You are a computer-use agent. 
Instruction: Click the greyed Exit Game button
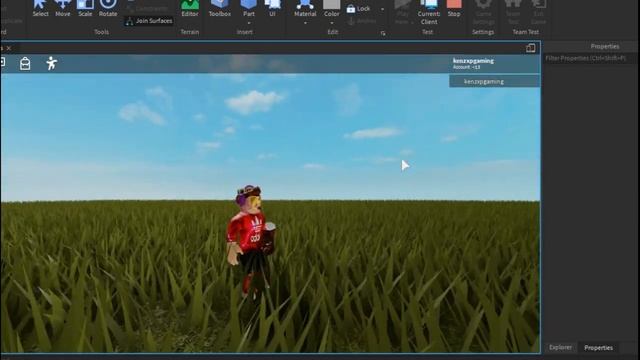pyautogui.click(x=538, y=12)
